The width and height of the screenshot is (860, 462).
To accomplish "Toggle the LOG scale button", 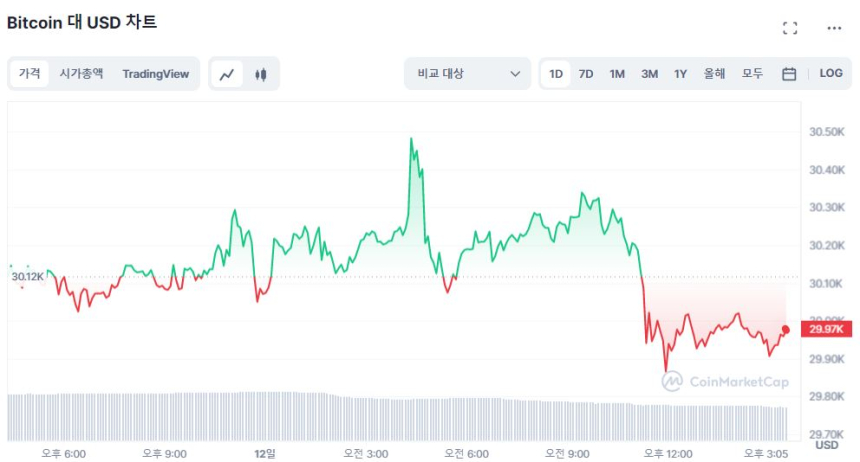I will [831, 74].
